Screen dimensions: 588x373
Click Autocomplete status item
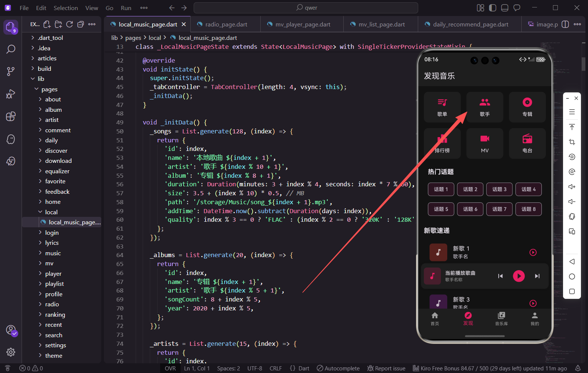coord(338,368)
